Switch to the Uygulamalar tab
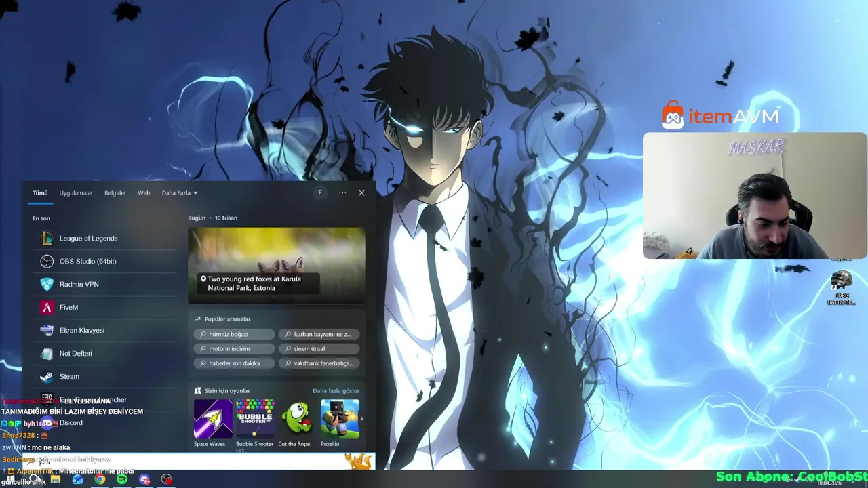Viewport: 868px width, 488px height. coord(76,193)
